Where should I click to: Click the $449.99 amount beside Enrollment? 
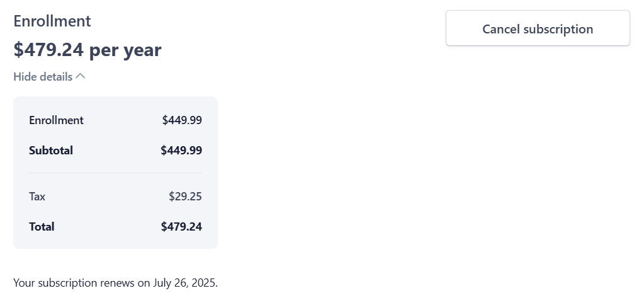(182, 120)
